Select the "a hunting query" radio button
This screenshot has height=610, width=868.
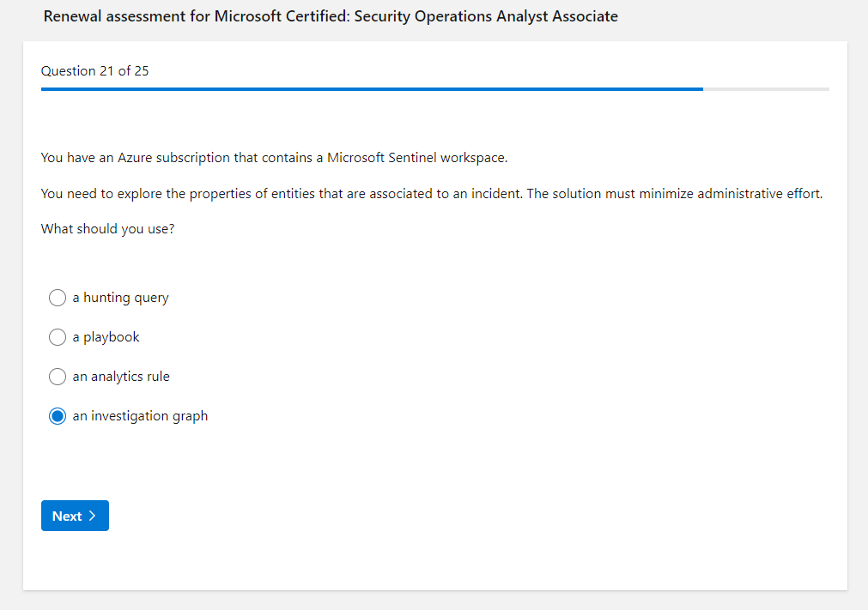coord(58,298)
